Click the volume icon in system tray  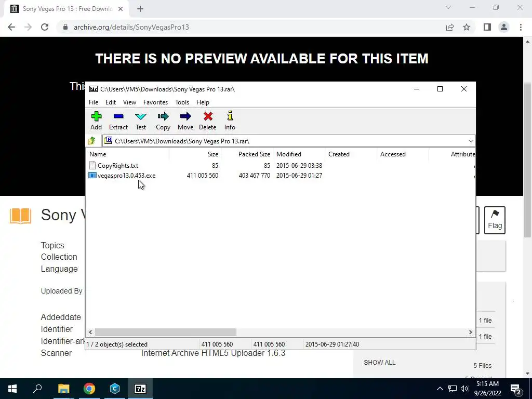(464, 389)
